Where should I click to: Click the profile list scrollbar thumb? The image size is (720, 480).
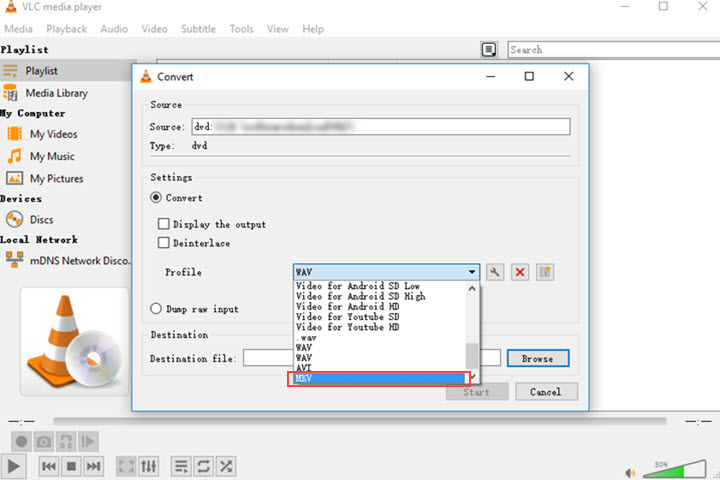472,356
